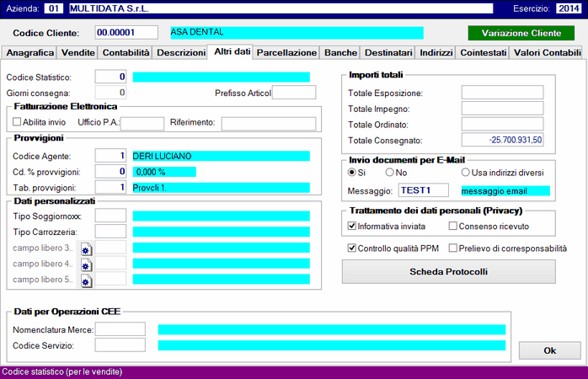Go to the Banche tab

(x=340, y=52)
